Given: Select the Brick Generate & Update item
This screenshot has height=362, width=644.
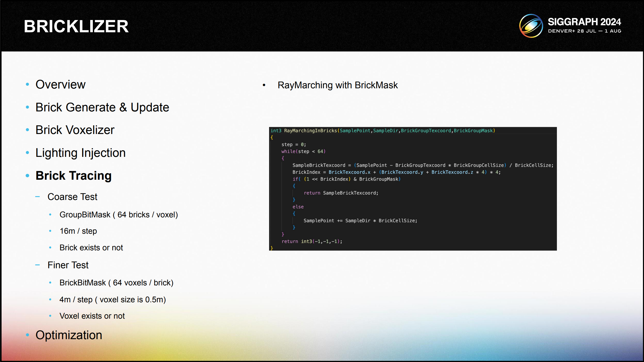Looking at the screenshot, I should (102, 108).
